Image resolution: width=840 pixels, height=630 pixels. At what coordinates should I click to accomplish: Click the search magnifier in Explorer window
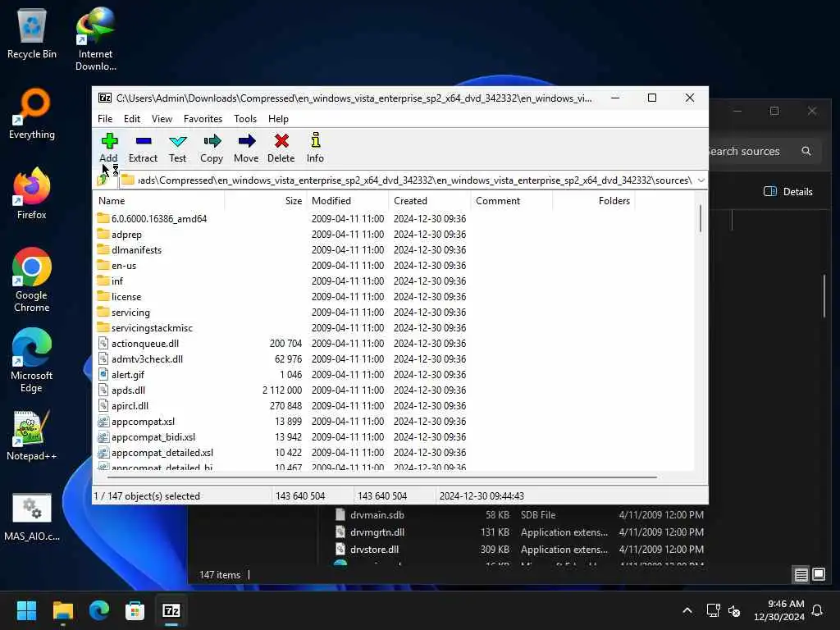coord(806,151)
